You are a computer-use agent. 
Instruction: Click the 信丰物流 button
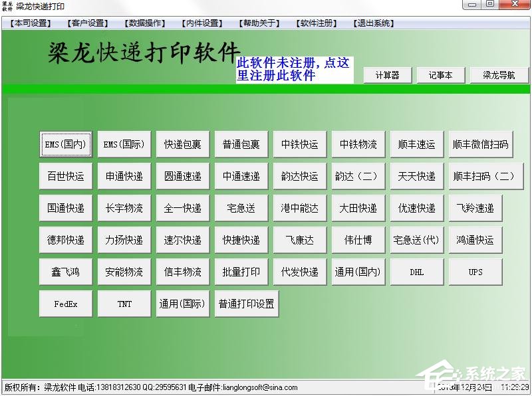[182, 272]
